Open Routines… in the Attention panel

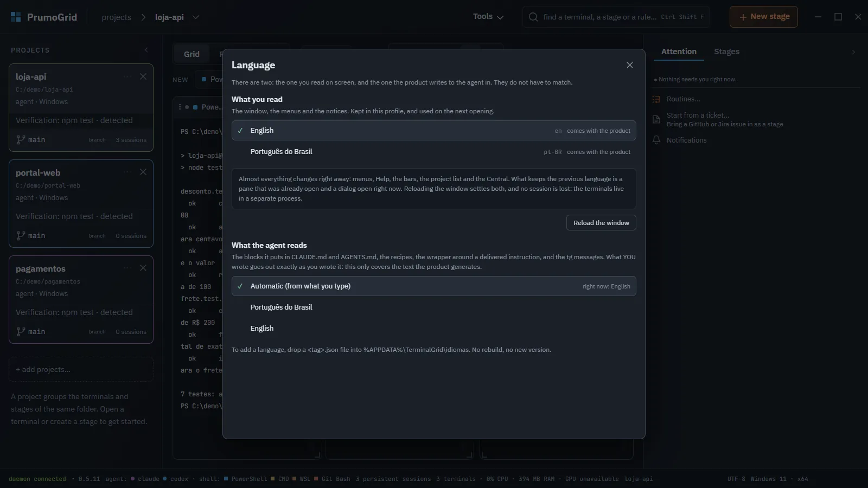(x=683, y=99)
